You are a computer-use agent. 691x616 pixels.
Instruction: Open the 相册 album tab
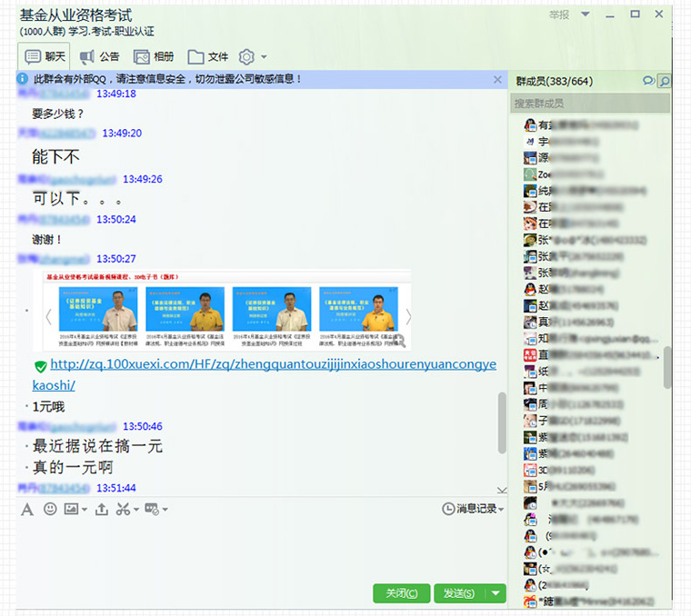tap(155, 56)
